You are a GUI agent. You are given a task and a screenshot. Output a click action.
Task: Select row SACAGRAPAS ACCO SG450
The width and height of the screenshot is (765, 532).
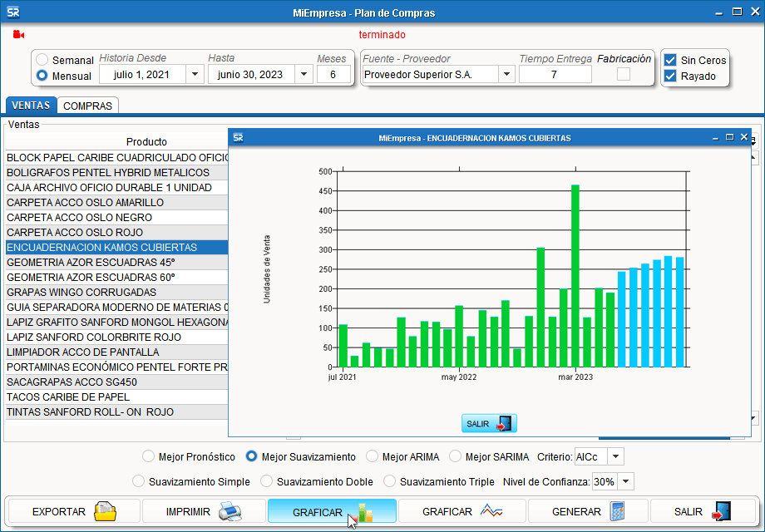(x=116, y=382)
